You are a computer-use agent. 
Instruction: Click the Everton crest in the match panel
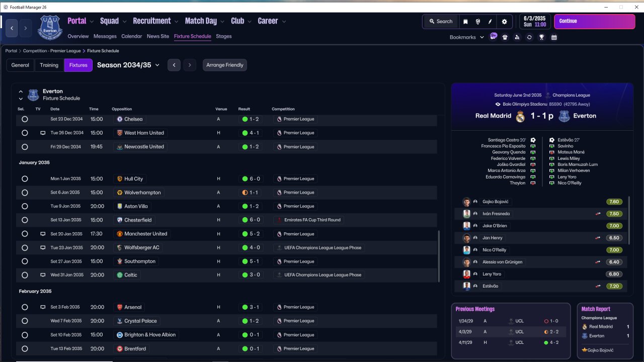pyautogui.click(x=564, y=117)
